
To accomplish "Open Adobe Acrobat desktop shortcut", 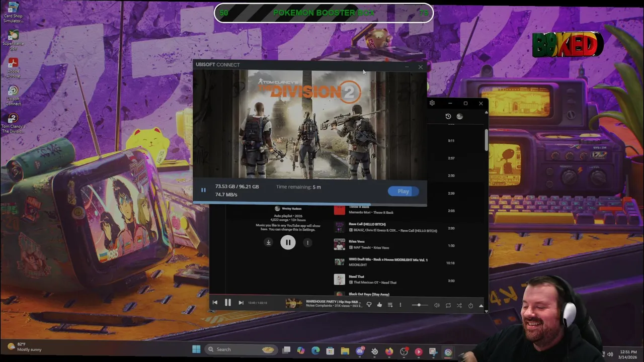I will click(x=13, y=68).
